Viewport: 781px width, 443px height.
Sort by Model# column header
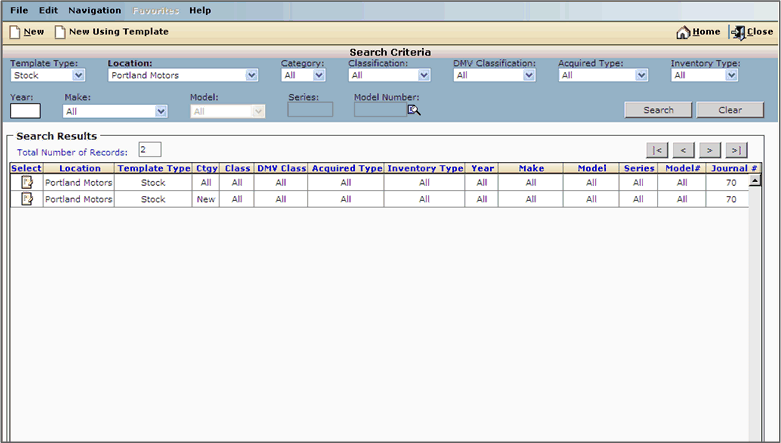682,168
